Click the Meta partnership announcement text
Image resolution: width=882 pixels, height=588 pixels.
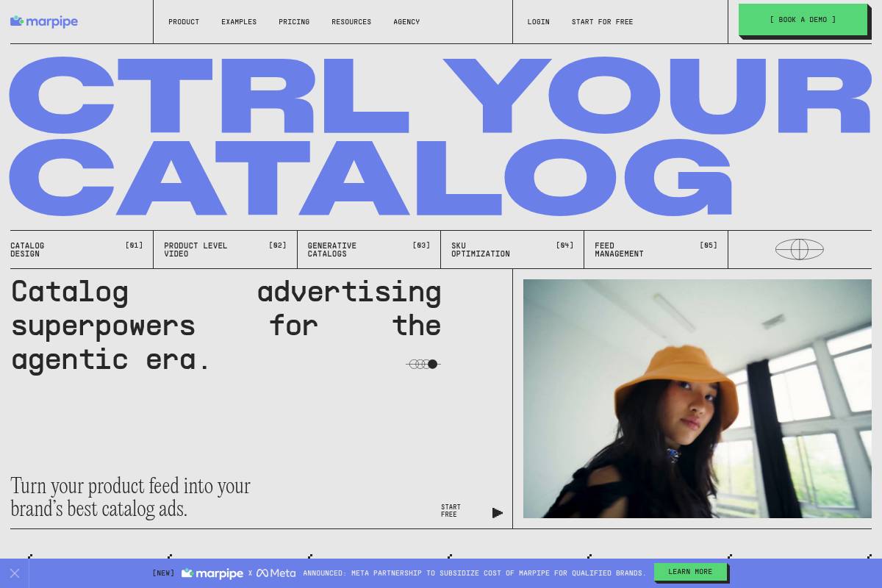[474, 573]
